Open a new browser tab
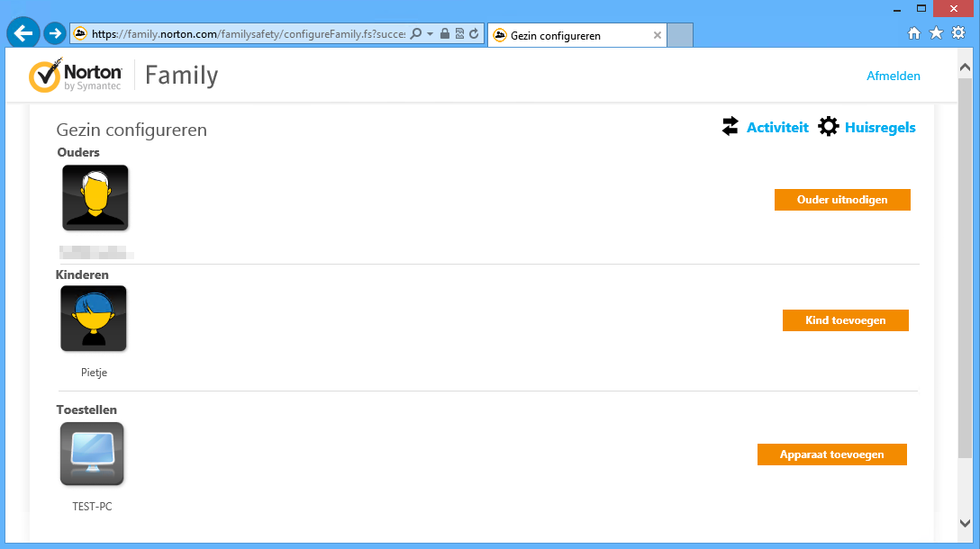This screenshot has width=980, height=549. click(x=680, y=36)
